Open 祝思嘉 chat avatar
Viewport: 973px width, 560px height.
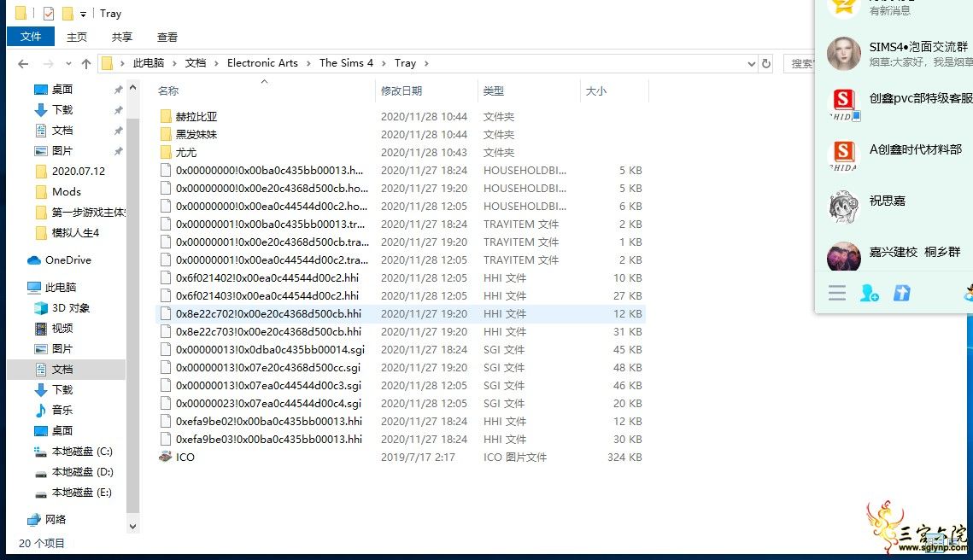[x=844, y=207]
